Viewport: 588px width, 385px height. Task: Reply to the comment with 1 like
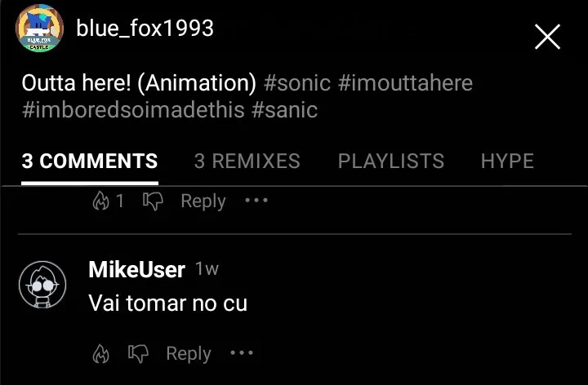tap(203, 201)
